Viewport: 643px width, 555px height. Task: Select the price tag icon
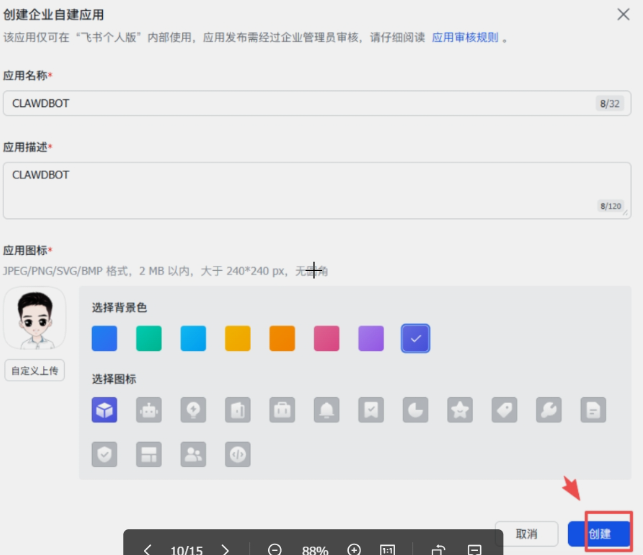pos(504,409)
